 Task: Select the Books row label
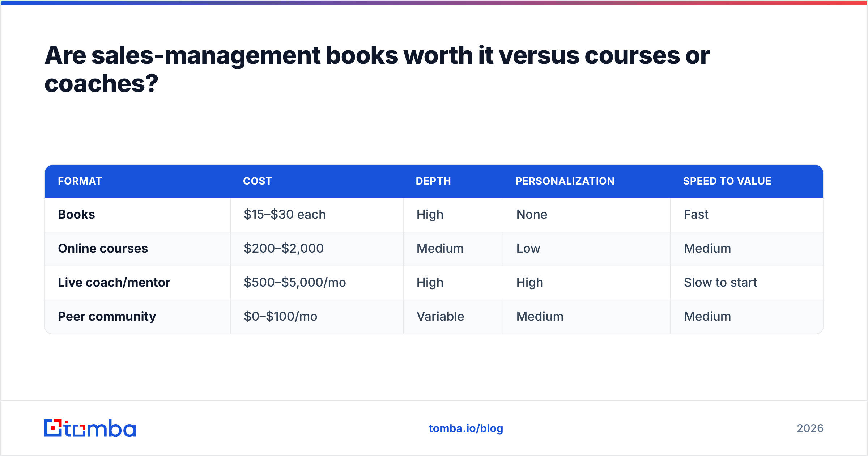pos(76,215)
